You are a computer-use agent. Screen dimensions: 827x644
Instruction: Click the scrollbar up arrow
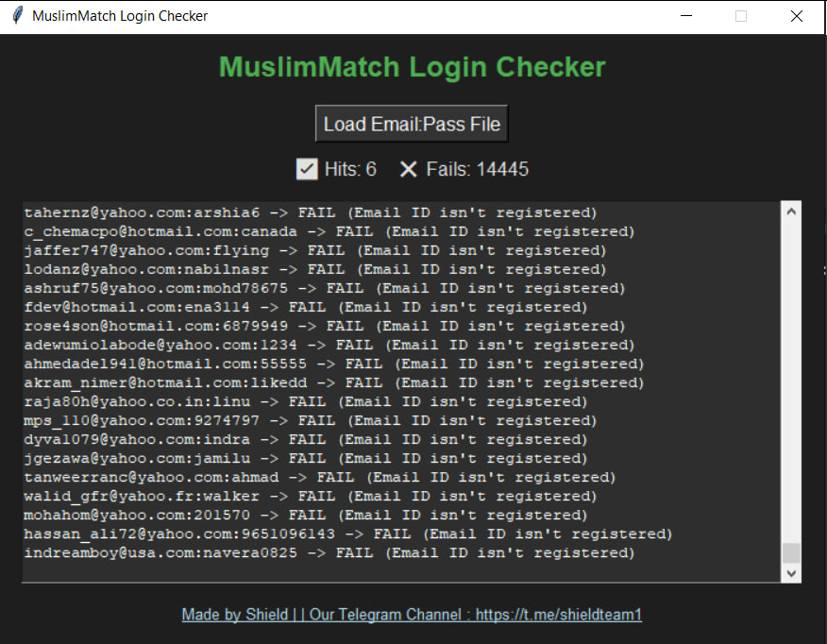coord(790,212)
